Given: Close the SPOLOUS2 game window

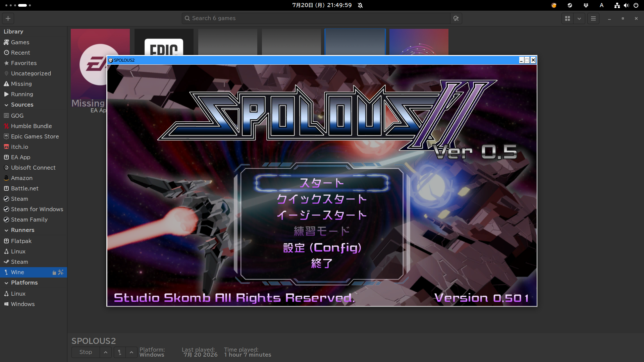Looking at the screenshot, I should tap(533, 60).
